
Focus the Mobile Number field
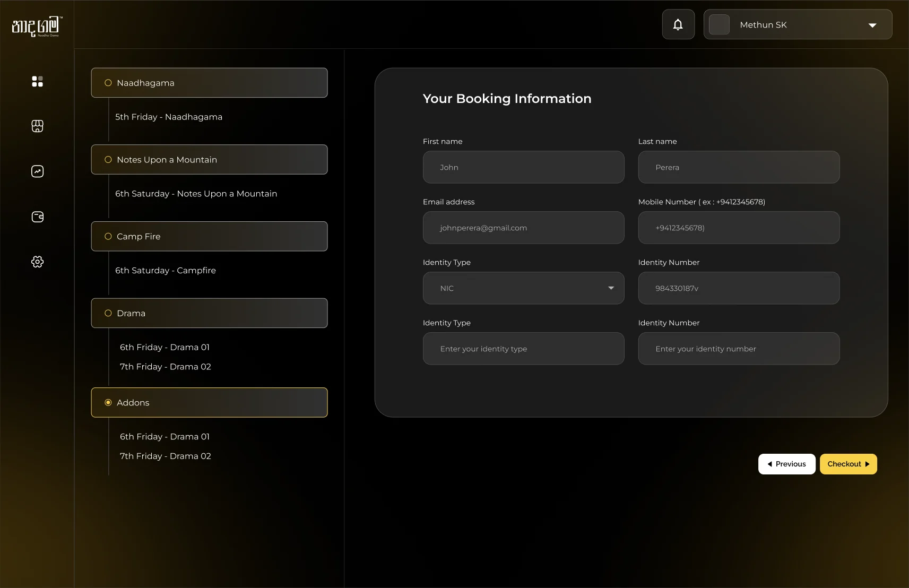pos(739,228)
